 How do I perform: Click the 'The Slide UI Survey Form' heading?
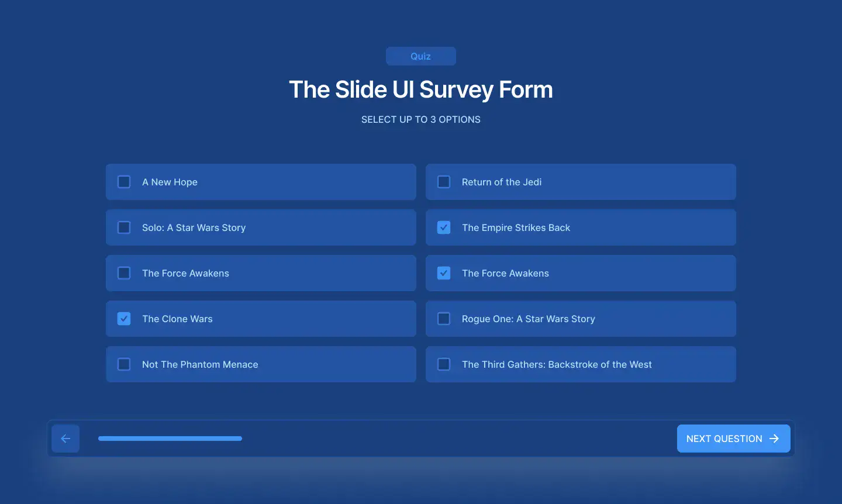421,89
